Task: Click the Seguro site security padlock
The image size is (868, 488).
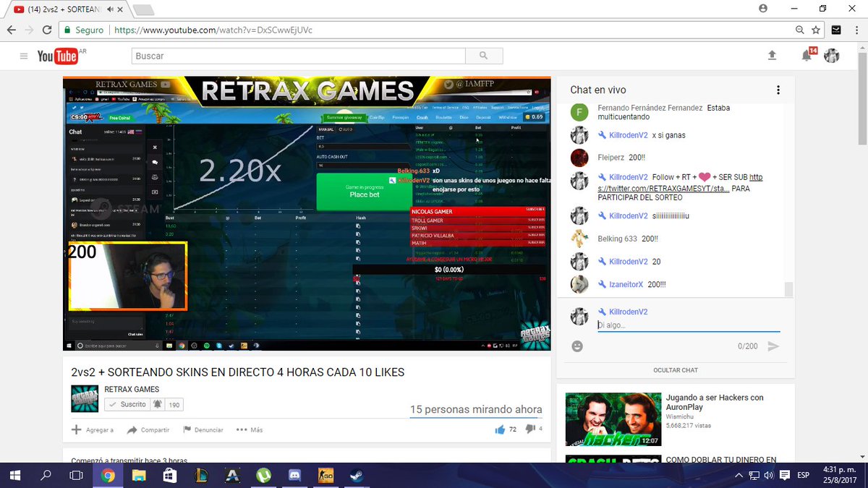Action: click(x=67, y=30)
